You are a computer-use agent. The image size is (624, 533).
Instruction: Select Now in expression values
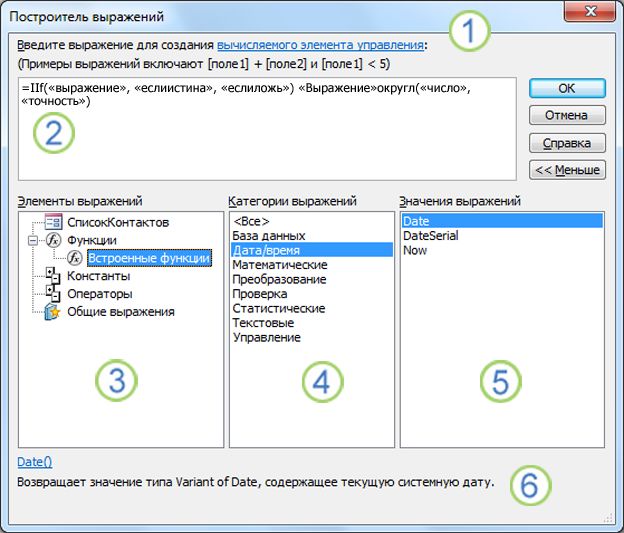[x=502, y=250]
